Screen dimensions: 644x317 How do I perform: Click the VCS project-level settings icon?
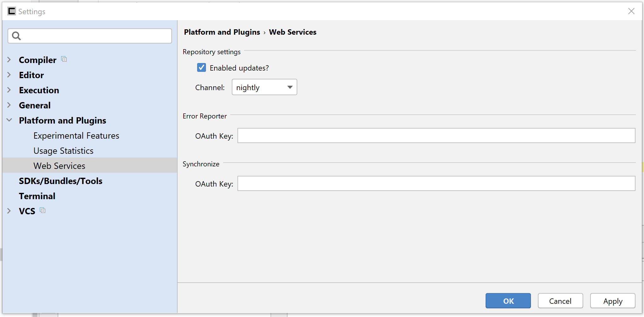(43, 210)
